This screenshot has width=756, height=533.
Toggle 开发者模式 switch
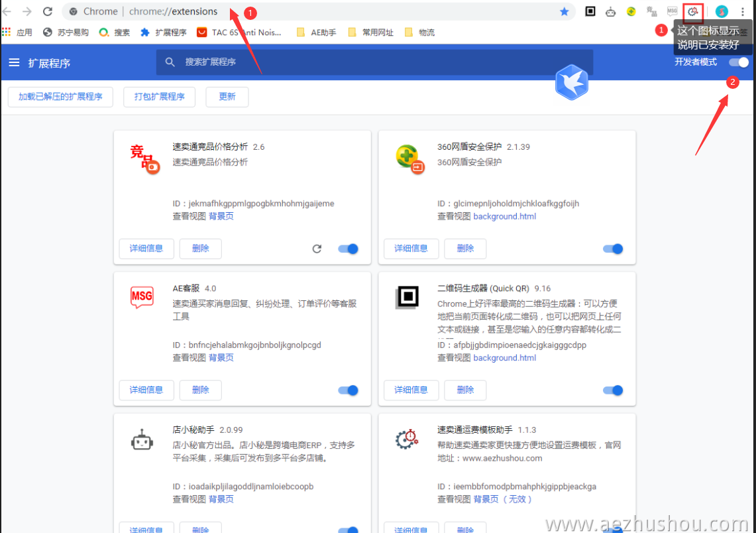pyautogui.click(x=739, y=62)
